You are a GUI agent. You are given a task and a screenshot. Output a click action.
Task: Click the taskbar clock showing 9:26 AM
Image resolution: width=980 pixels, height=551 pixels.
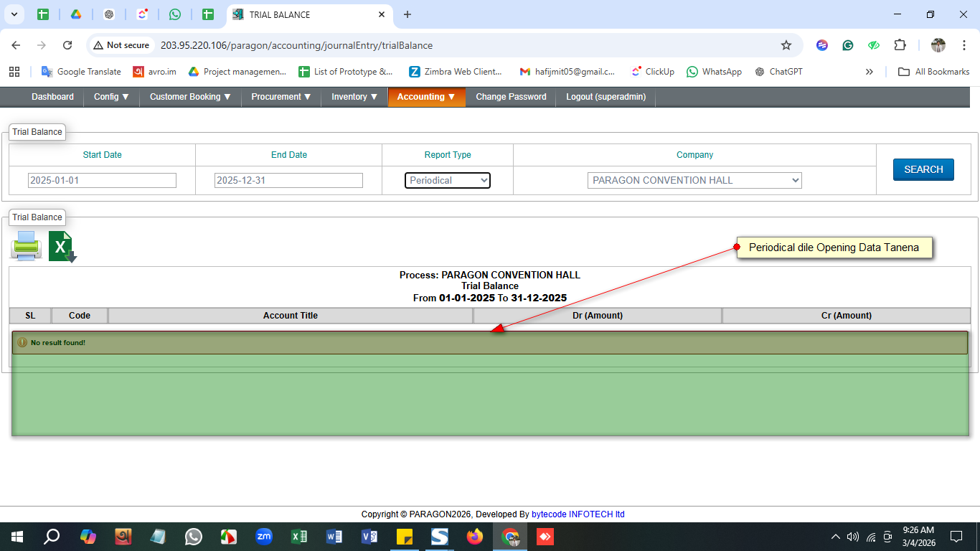point(918,537)
